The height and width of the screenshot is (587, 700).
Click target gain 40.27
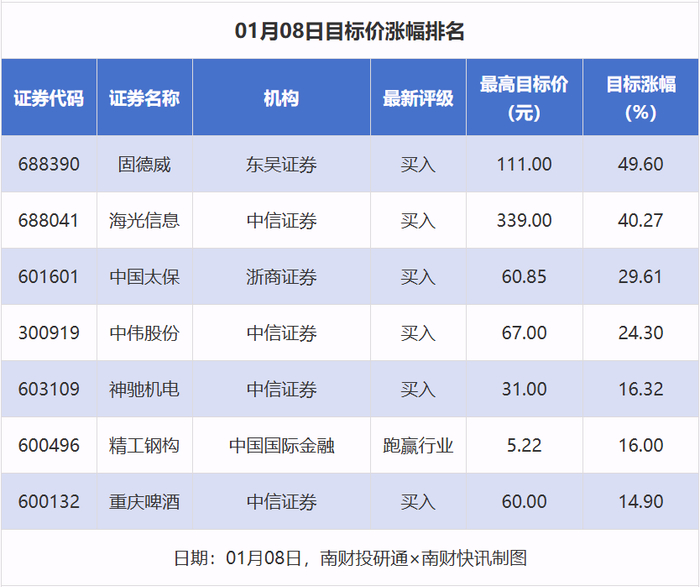pyautogui.click(x=641, y=221)
